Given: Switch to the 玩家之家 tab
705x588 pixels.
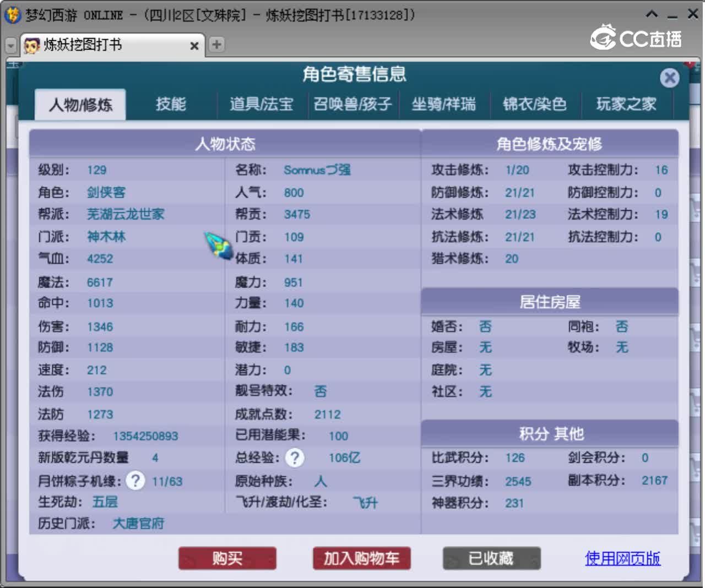Looking at the screenshot, I should pyautogui.click(x=626, y=104).
